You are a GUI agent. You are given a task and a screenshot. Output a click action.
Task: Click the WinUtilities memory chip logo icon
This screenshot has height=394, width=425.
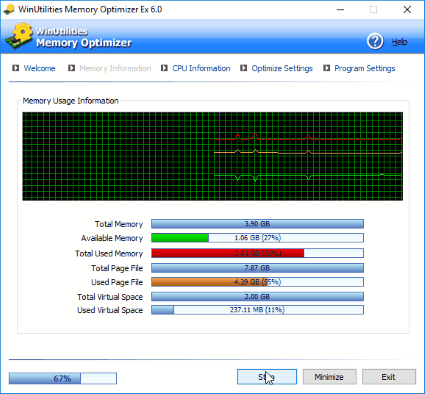(19, 36)
